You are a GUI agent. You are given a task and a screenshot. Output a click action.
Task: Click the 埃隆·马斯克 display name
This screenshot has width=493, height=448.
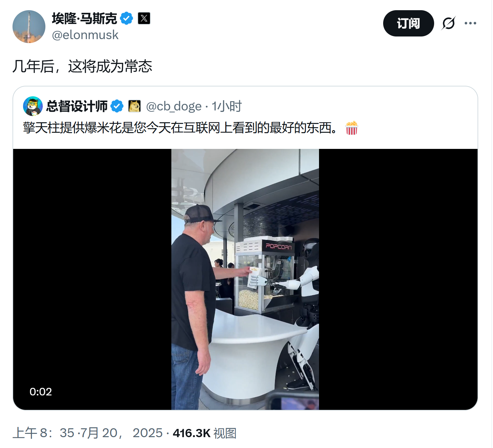[85, 18]
